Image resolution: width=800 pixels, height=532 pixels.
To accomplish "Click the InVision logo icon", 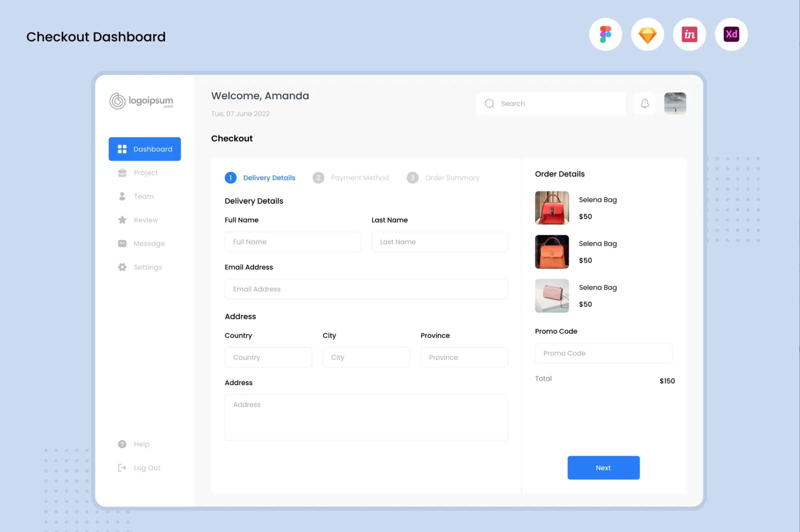I will [x=689, y=34].
